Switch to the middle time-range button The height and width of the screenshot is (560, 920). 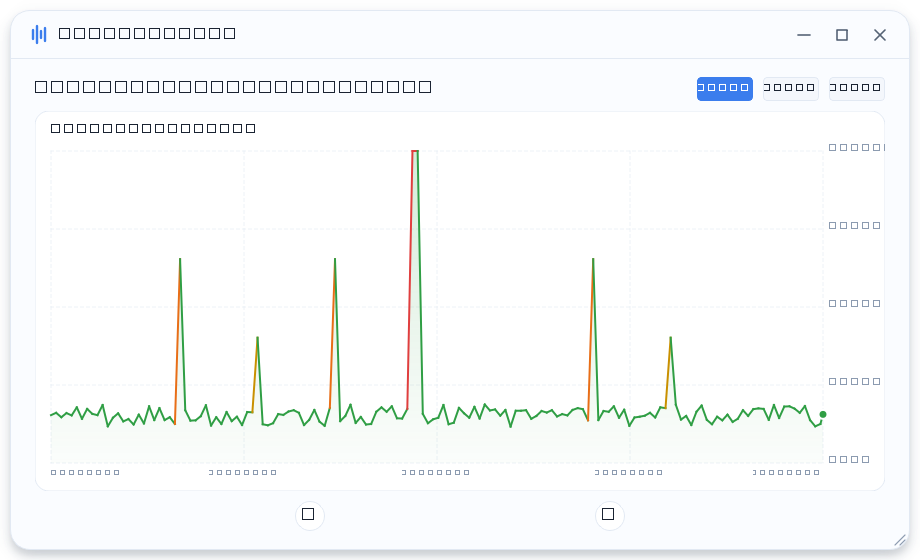point(790,89)
